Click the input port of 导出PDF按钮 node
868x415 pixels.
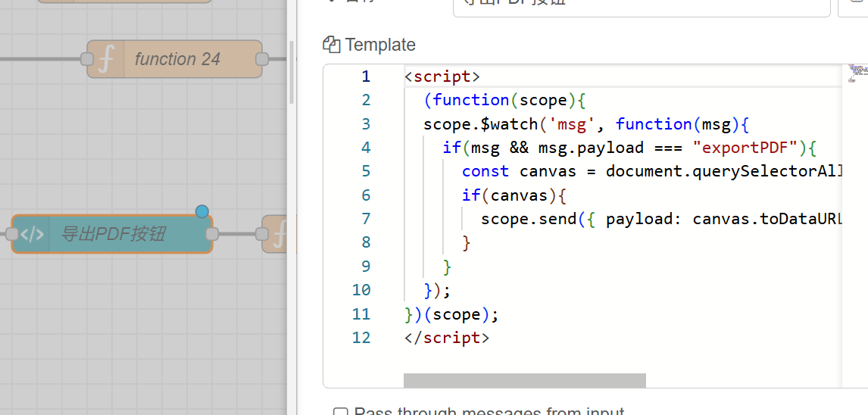11,234
